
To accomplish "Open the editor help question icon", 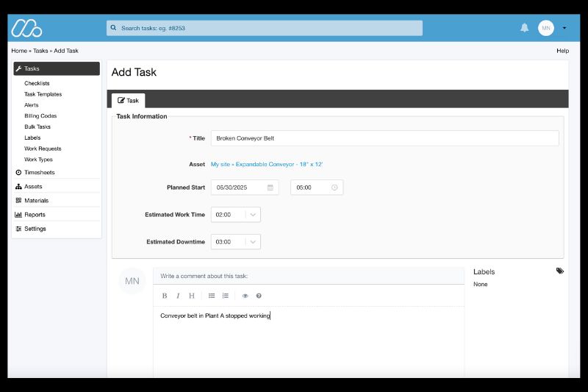I will [x=259, y=296].
